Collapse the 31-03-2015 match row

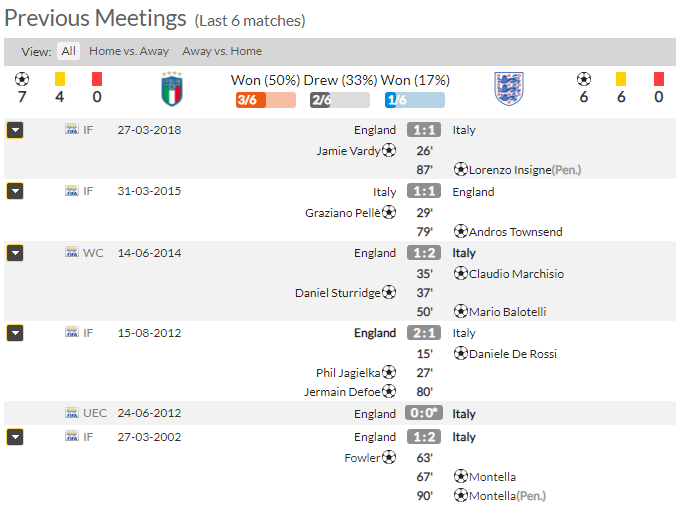point(15,191)
